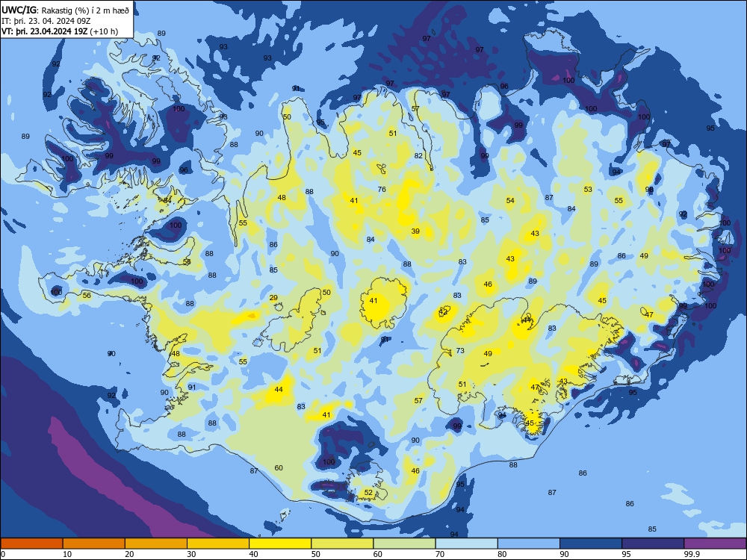Click the map value 82 near the fjord
The image size is (747, 560).
pyautogui.click(x=418, y=156)
